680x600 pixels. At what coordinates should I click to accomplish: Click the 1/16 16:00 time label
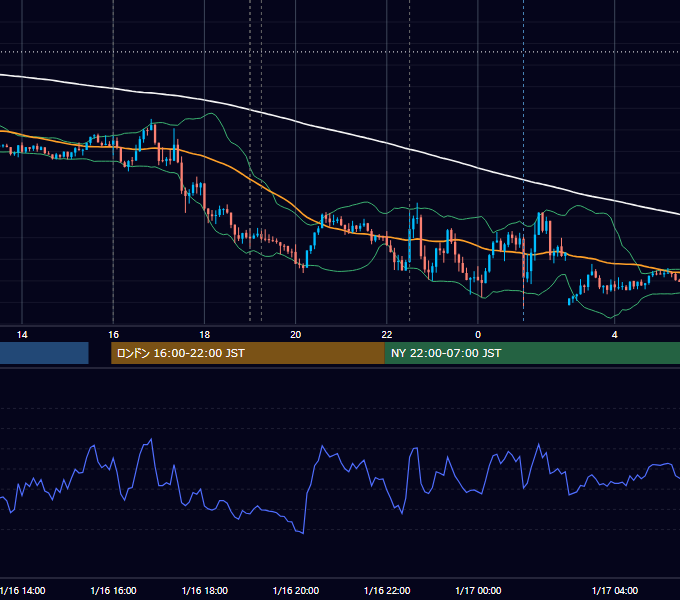(x=113, y=590)
